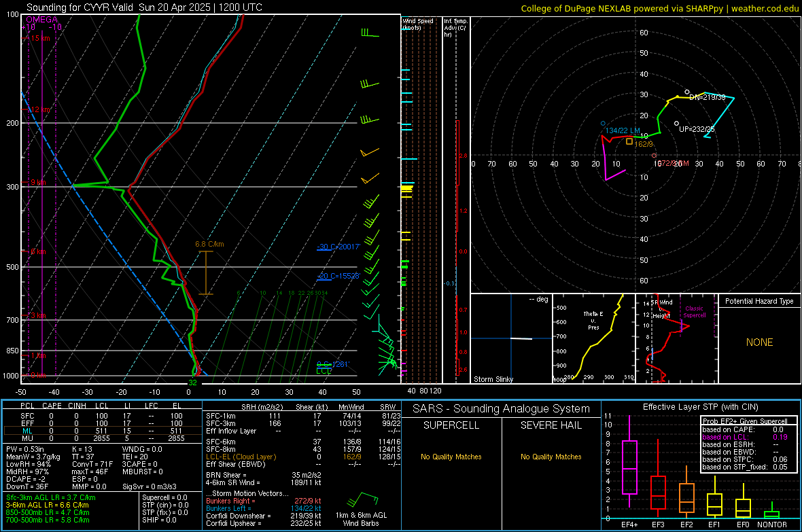Click the 'LowRH = 94%' value
The height and width of the screenshot is (532, 802).
29,465
